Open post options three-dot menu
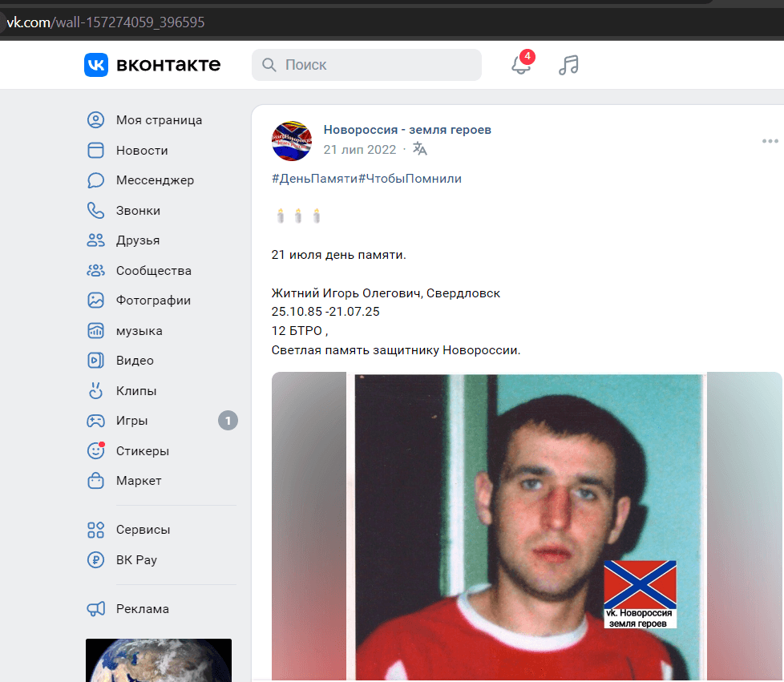The width and height of the screenshot is (784, 682). (770, 142)
